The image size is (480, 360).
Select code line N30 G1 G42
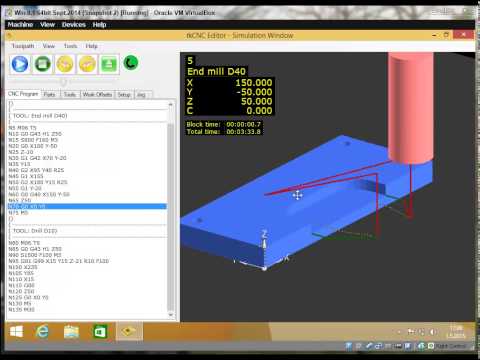(x=37, y=158)
